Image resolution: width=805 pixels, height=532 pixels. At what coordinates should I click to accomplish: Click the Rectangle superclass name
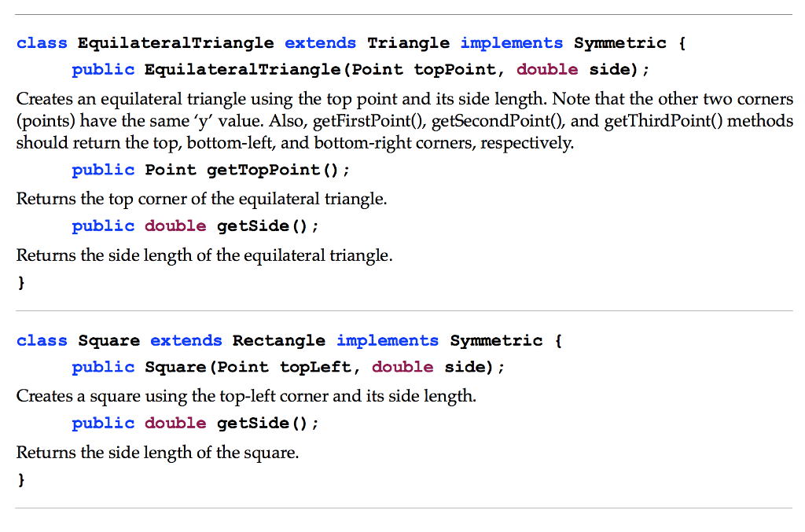coord(279,340)
